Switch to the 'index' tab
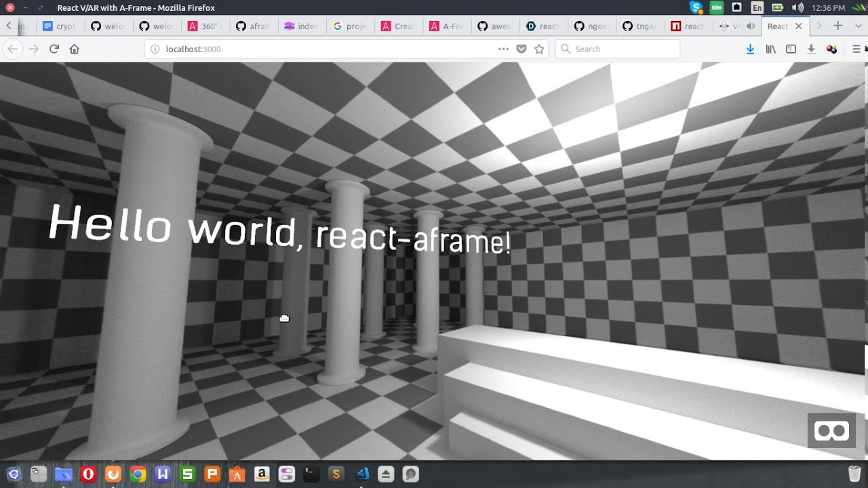 pyautogui.click(x=302, y=26)
